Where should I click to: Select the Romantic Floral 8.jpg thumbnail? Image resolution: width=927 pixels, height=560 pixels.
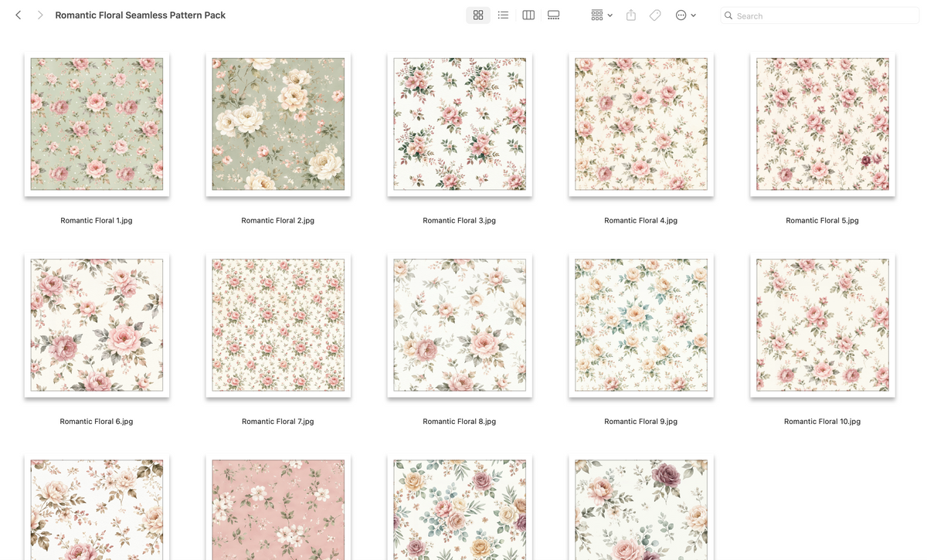click(460, 325)
